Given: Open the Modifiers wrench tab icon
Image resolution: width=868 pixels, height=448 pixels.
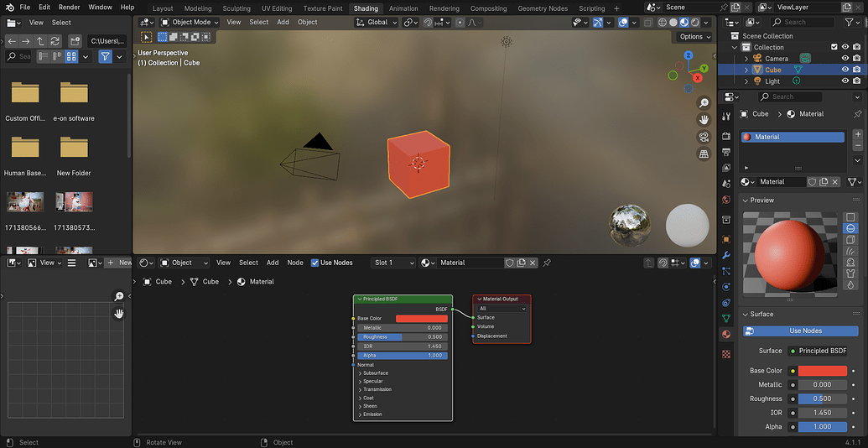Looking at the screenshot, I should tap(726, 255).
